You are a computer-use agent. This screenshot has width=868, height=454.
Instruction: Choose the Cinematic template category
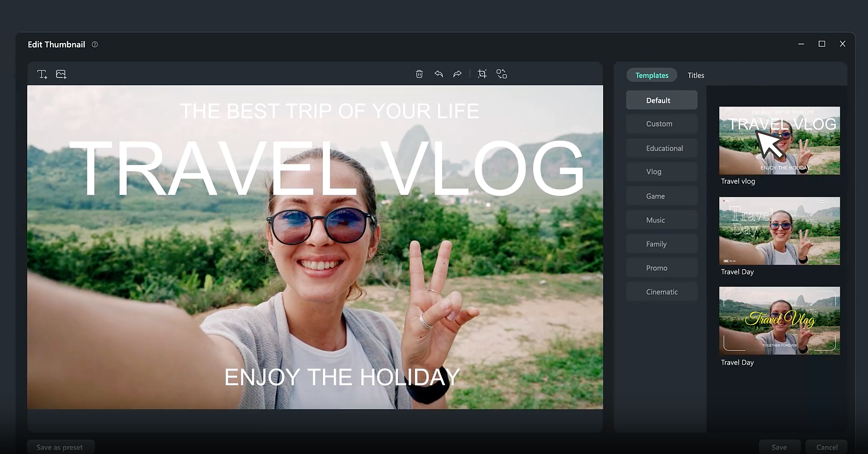pos(662,292)
